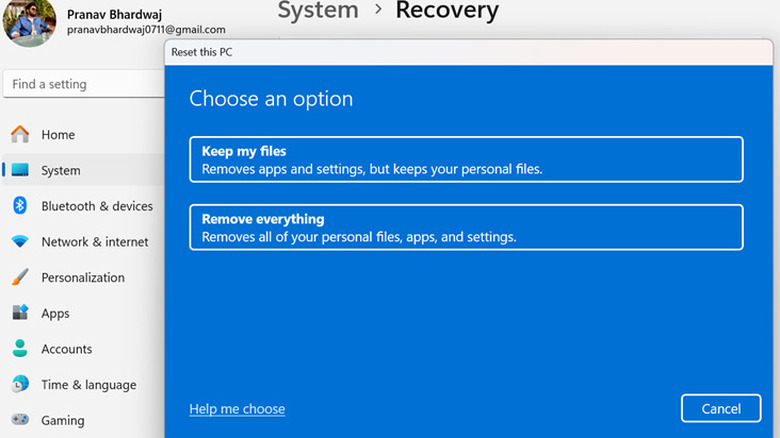Go to Network & internet settings
The height and width of the screenshot is (438, 780).
pyautogui.click(x=95, y=242)
